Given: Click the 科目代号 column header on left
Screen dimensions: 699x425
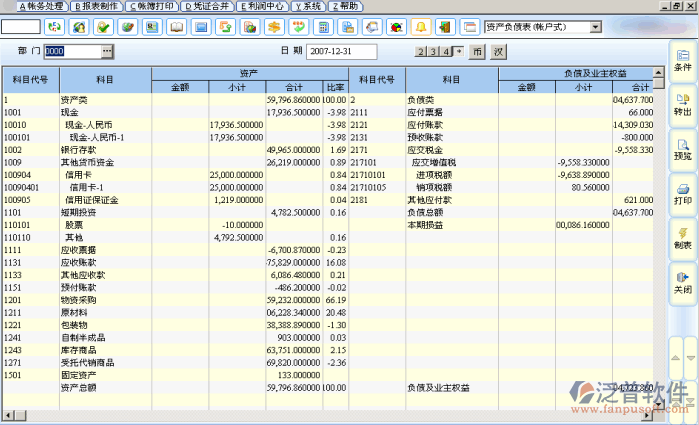Looking at the screenshot, I should (x=29, y=80).
